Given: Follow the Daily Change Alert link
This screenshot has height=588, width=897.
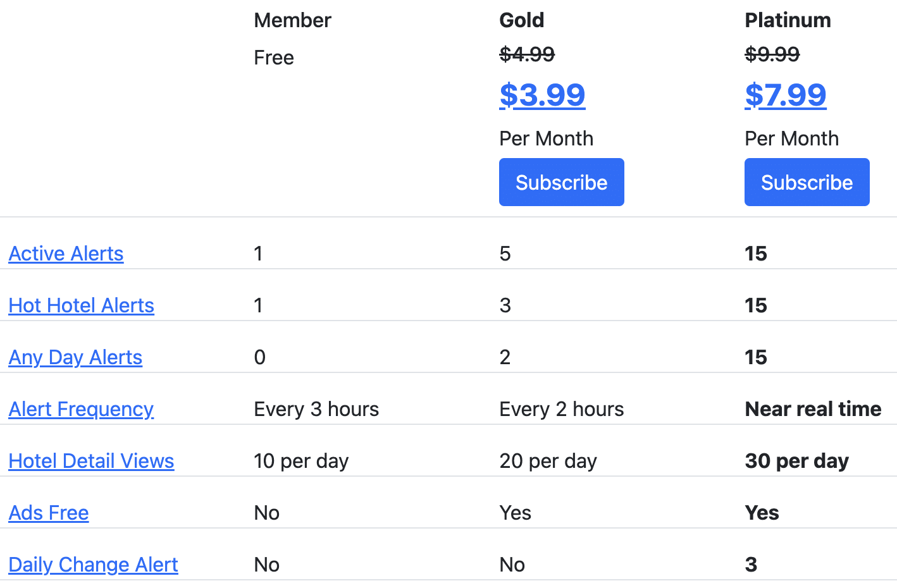Looking at the screenshot, I should coord(93,565).
